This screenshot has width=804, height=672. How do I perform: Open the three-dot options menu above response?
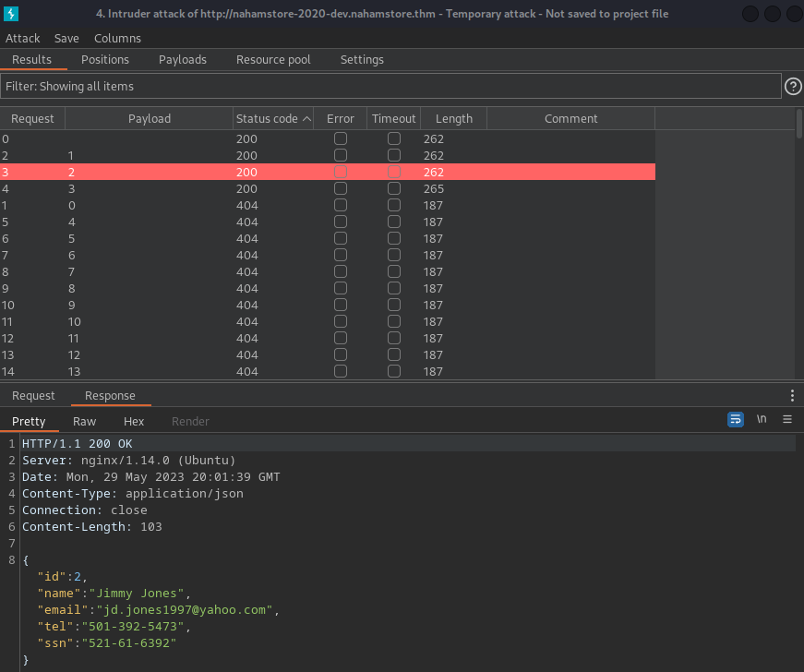792,395
